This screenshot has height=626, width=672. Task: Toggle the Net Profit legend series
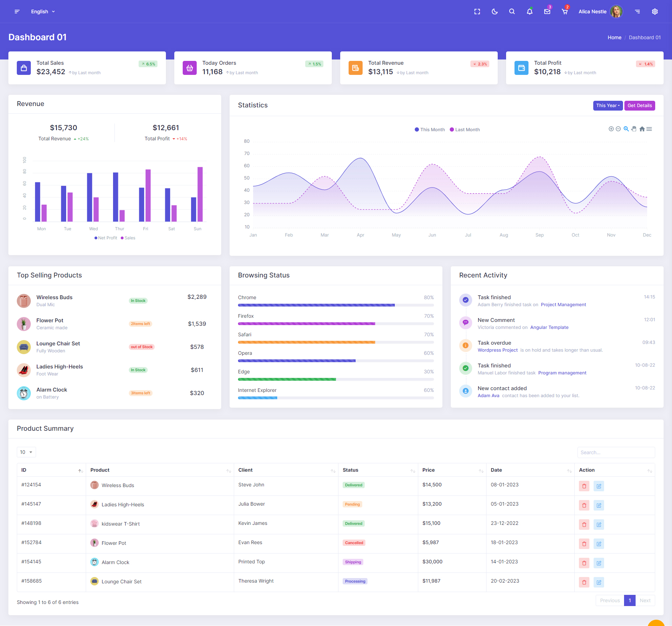pos(106,238)
